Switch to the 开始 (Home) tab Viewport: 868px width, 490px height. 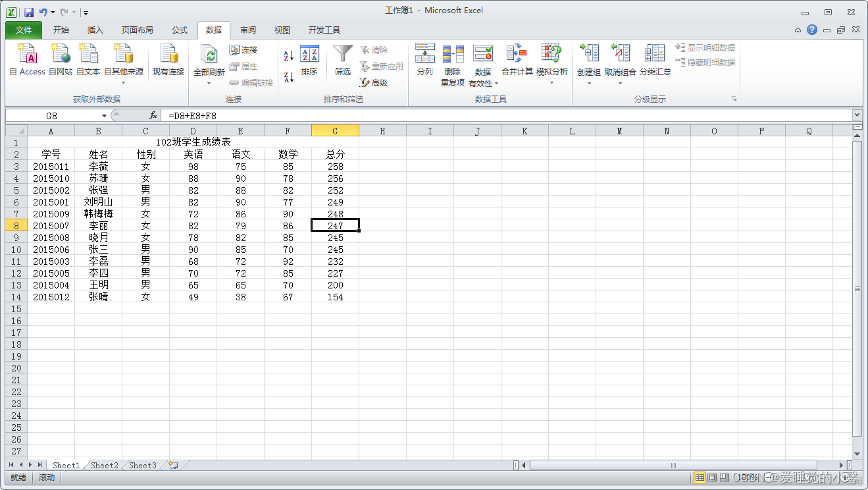point(61,30)
